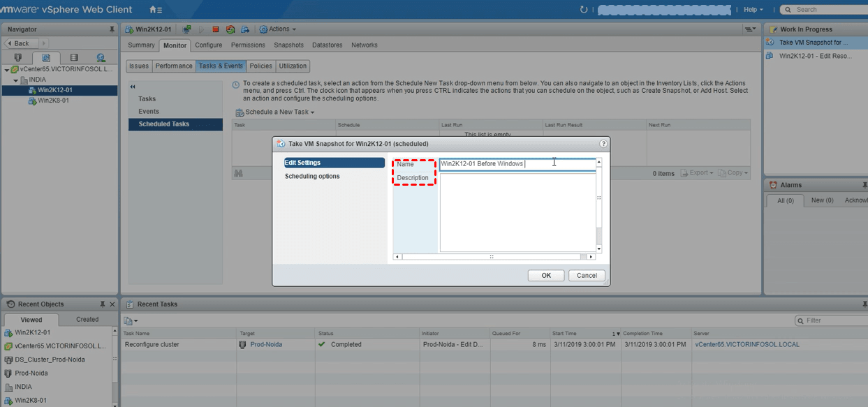
Task: Select Scheduled Tasks in side list
Action: coord(175,124)
